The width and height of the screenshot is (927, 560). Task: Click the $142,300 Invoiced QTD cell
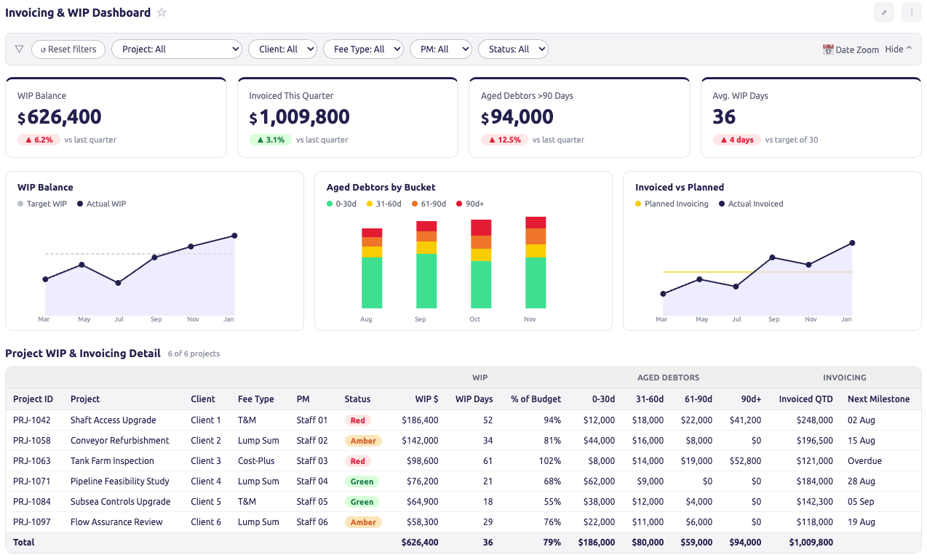[813, 502]
